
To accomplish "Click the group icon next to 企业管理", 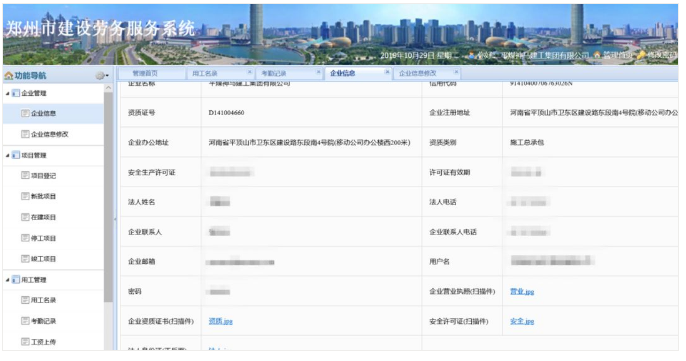I will click(16, 93).
